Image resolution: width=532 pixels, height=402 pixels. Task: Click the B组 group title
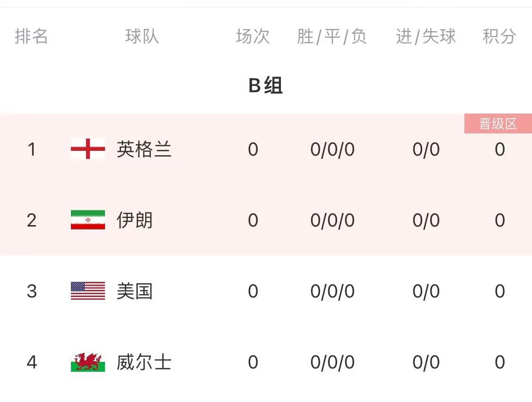point(266,85)
